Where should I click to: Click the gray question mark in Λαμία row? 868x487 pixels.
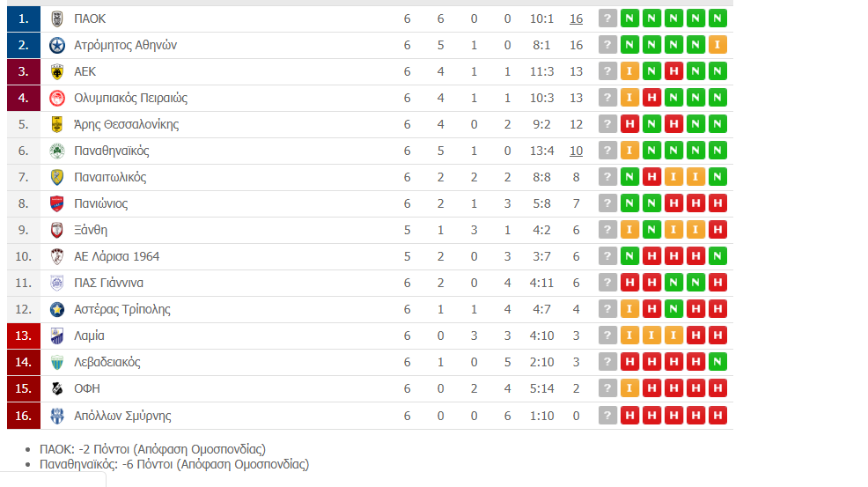(607, 336)
